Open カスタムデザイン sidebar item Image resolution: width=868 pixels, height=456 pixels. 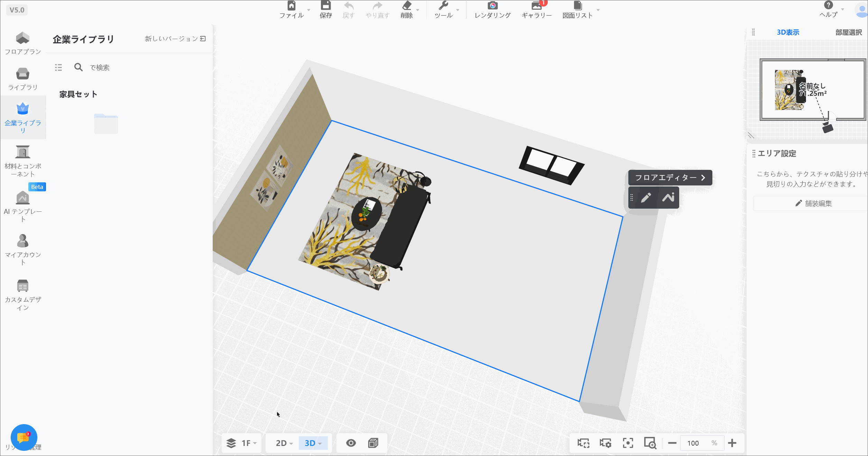(23, 295)
